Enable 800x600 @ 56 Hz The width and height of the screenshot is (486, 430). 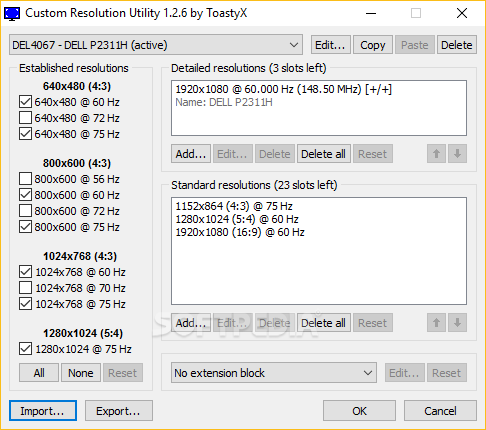click(25, 179)
